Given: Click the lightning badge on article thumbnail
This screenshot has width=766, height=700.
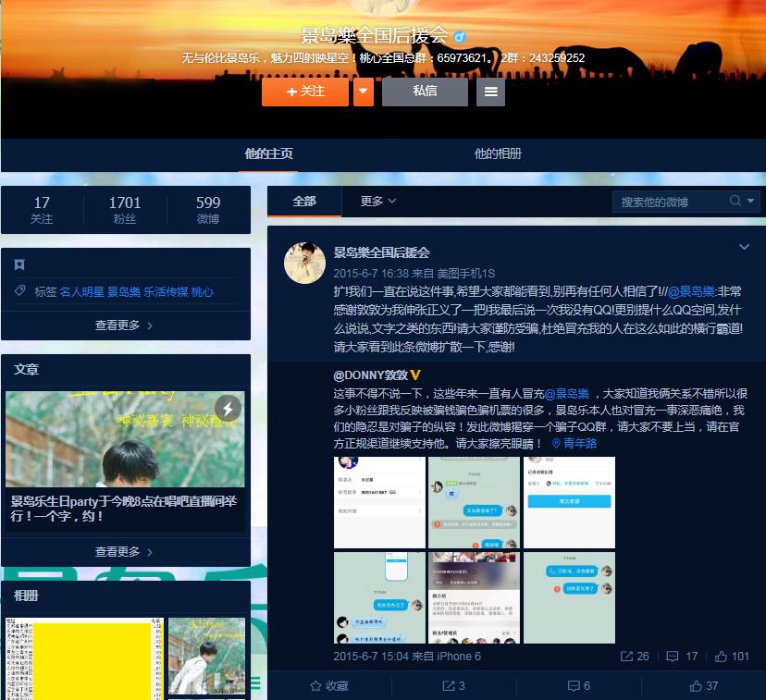Looking at the screenshot, I should tap(228, 408).
